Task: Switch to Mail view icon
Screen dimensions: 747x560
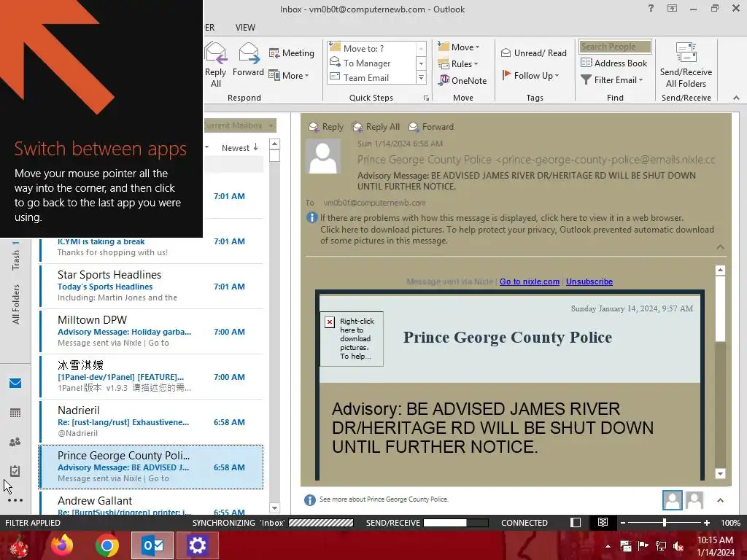Action: (x=15, y=383)
